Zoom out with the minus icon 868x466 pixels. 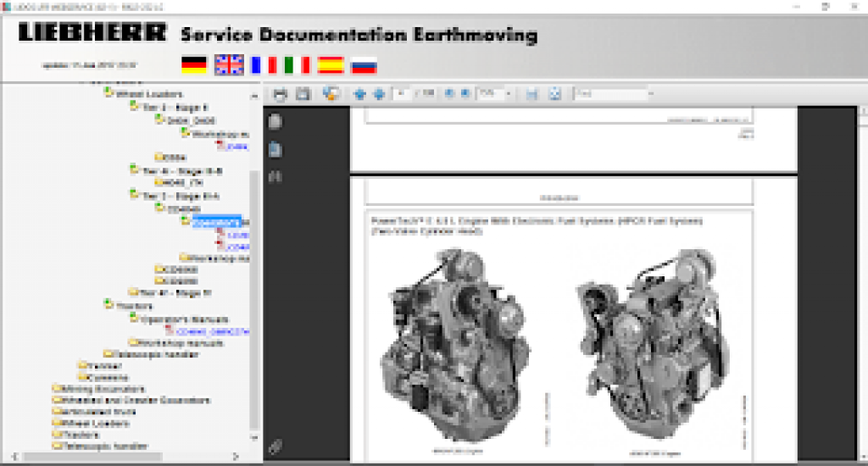(449, 94)
